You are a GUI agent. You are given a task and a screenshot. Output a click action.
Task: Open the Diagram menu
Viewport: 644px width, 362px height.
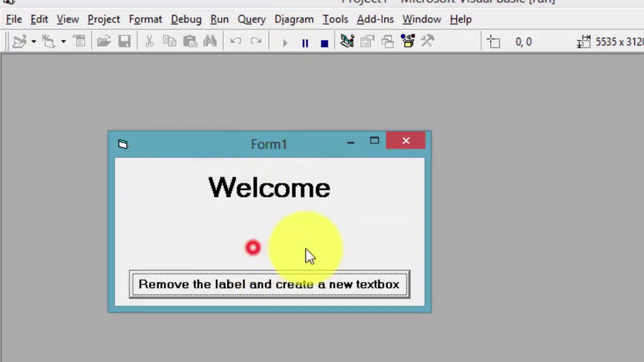pyautogui.click(x=294, y=19)
